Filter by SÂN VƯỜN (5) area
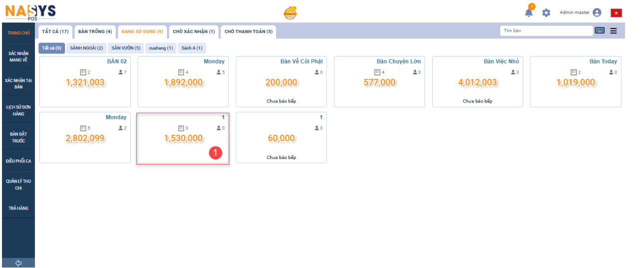This screenshot has height=268, width=644. click(x=126, y=48)
